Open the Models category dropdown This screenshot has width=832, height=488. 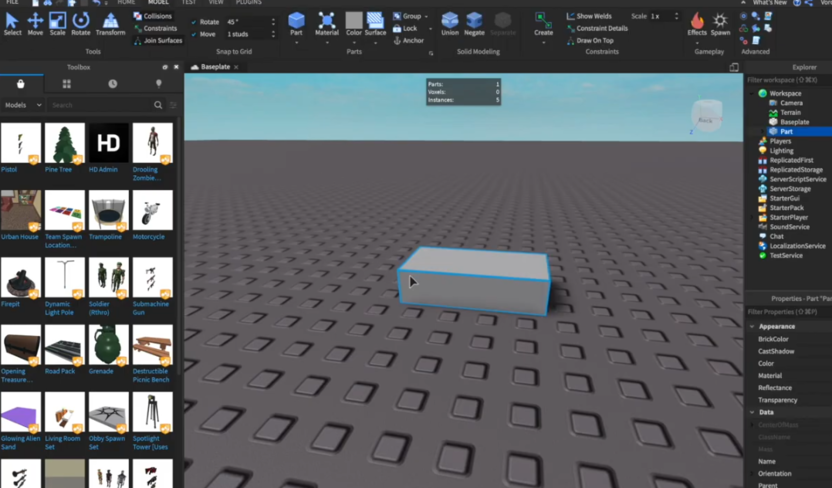pyautogui.click(x=23, y=105)
